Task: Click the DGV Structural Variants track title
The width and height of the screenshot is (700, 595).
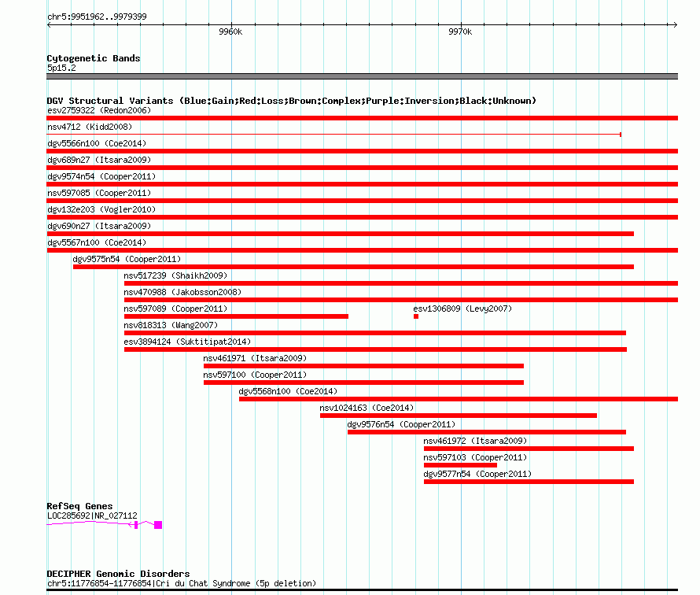Action: [292, 101]
